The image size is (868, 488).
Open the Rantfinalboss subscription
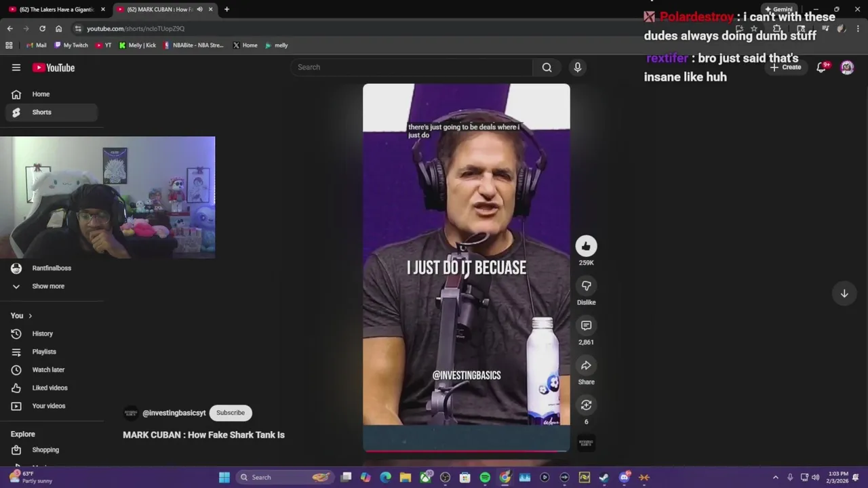click(51, 268)
